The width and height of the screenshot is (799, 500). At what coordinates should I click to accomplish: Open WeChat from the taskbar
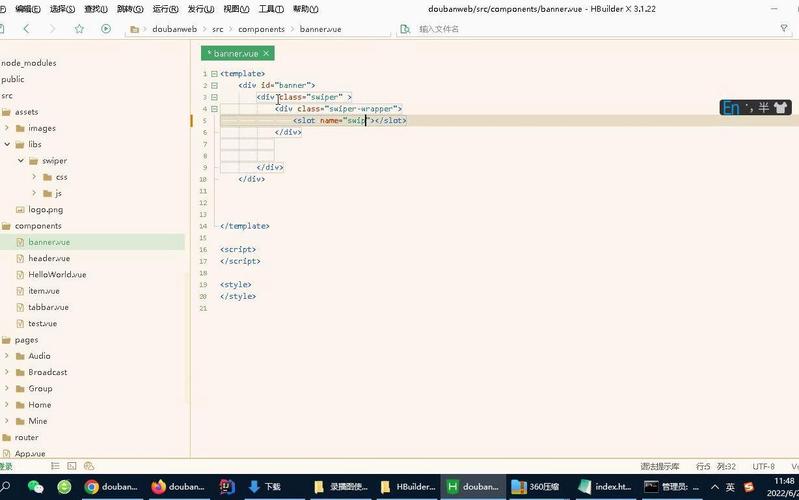coord(35,487)
